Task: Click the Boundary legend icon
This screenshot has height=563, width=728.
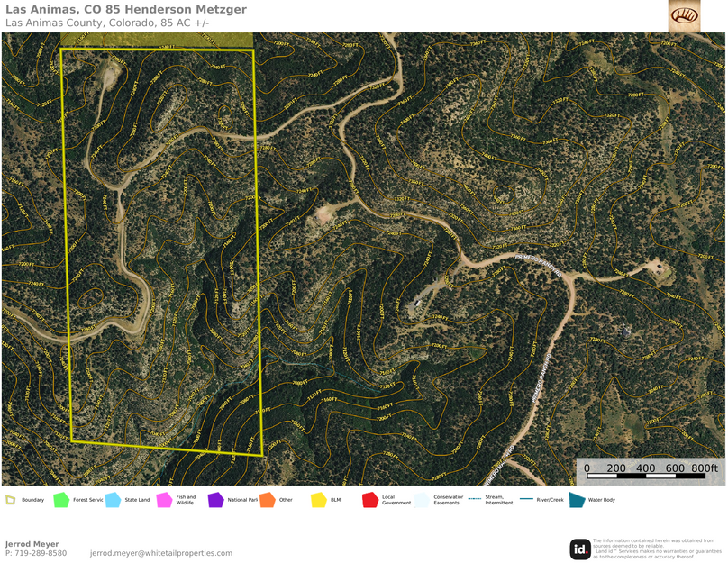Action: click(x=10, y=499)
